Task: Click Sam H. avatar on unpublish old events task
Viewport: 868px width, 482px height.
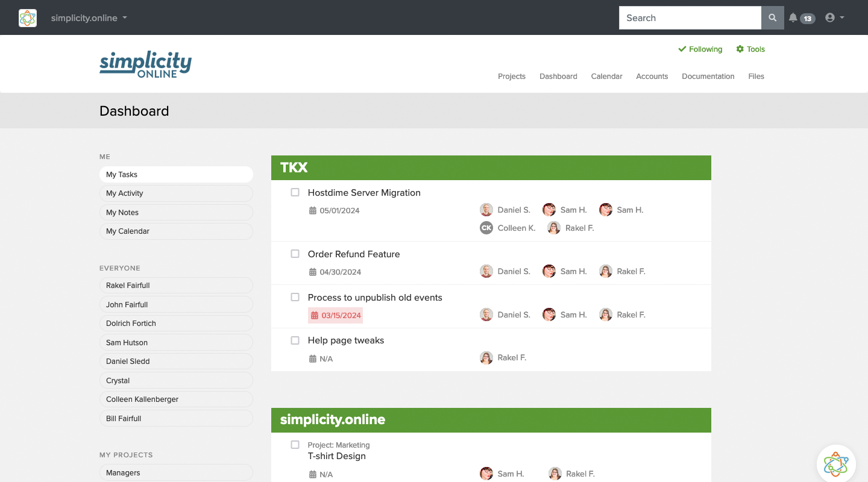Action: point(549,315)
